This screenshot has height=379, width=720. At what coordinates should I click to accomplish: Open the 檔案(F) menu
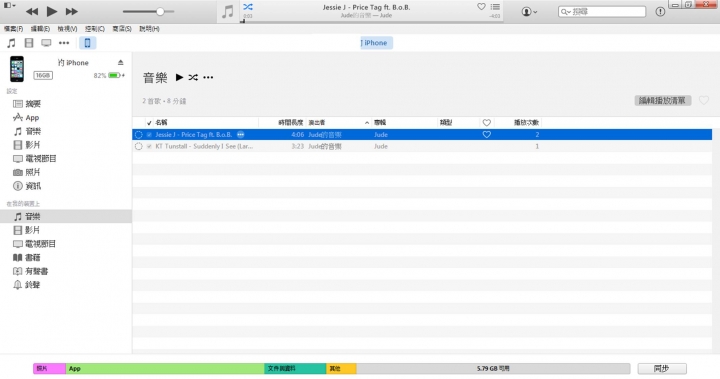click(x=13, y=28)
